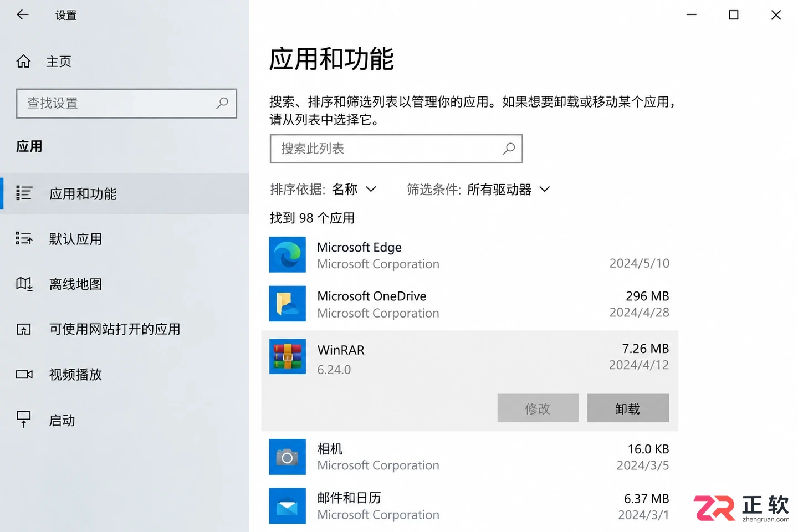Click the 视频播放 camera icon

(x=24, y=374)
